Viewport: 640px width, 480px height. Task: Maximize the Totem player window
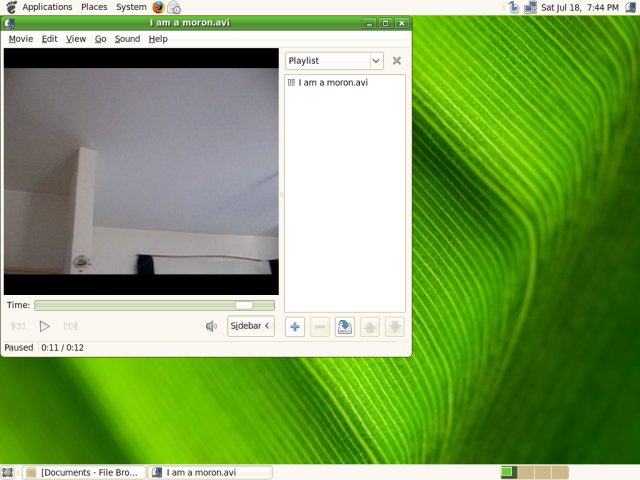pyautogui.click(x=385, y=23)
